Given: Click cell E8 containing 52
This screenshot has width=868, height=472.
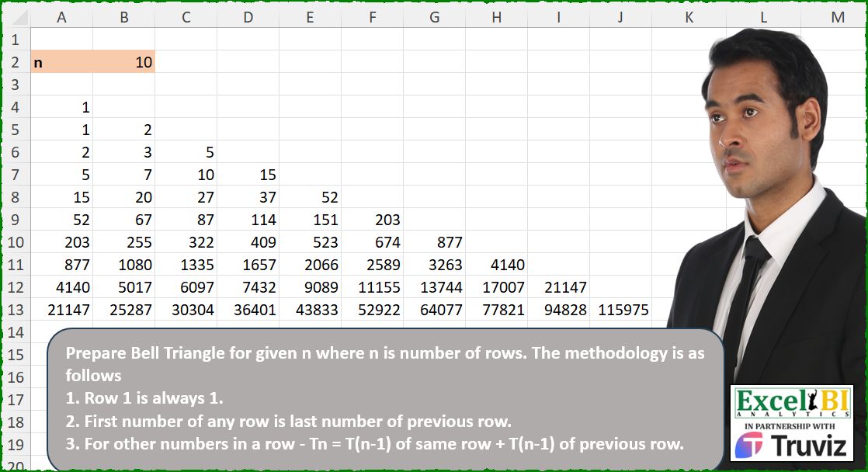Looking at the screenshot, I should coord(310,197).
